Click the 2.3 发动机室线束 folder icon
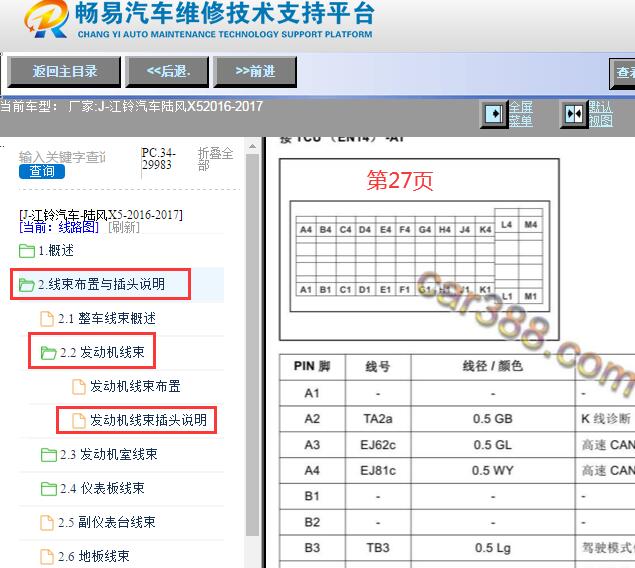 coord(49,455)
